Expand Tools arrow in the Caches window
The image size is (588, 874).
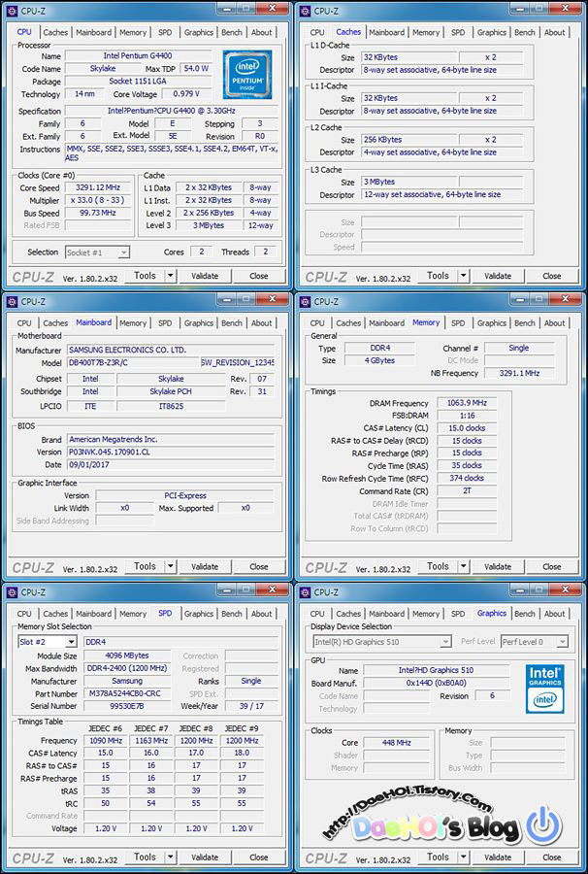point(463,276)
